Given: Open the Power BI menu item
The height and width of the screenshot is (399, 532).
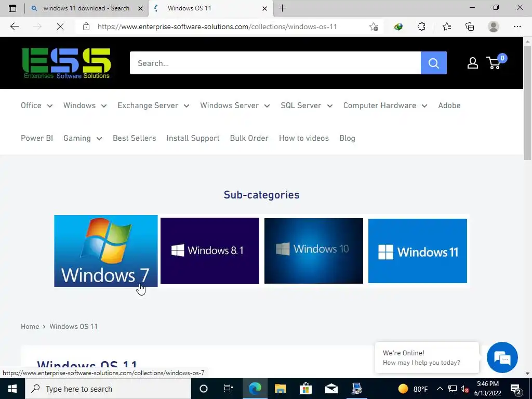Looking at the screenshot, I should pyautogui.click(x=37, y=138).
